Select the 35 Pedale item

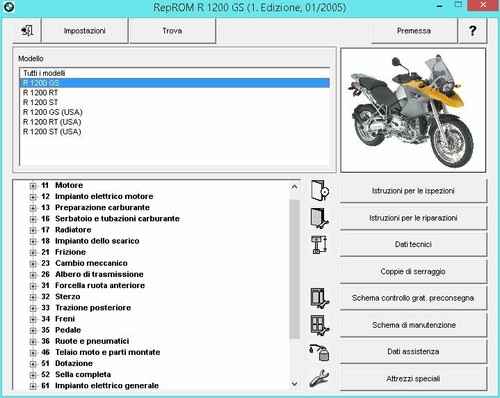tap(61, 330)
